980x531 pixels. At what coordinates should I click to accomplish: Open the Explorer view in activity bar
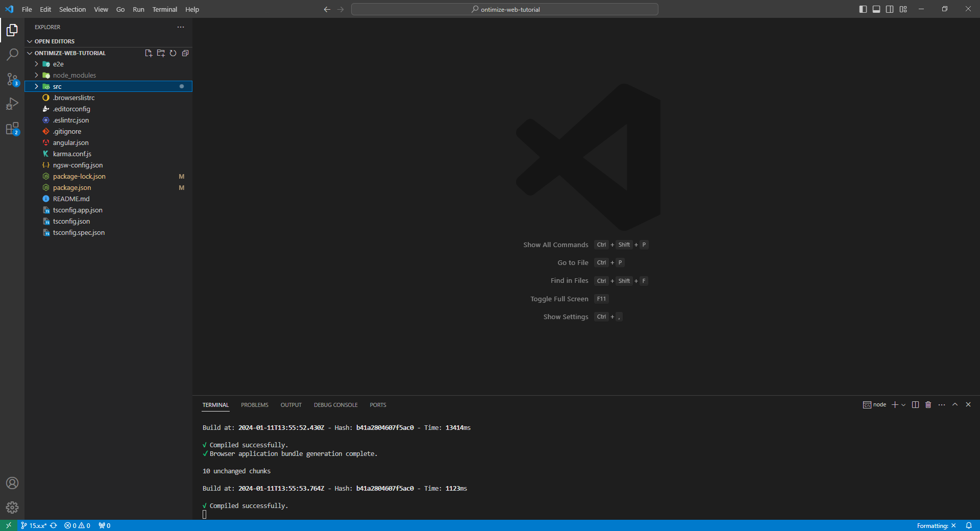click(12, 31)
